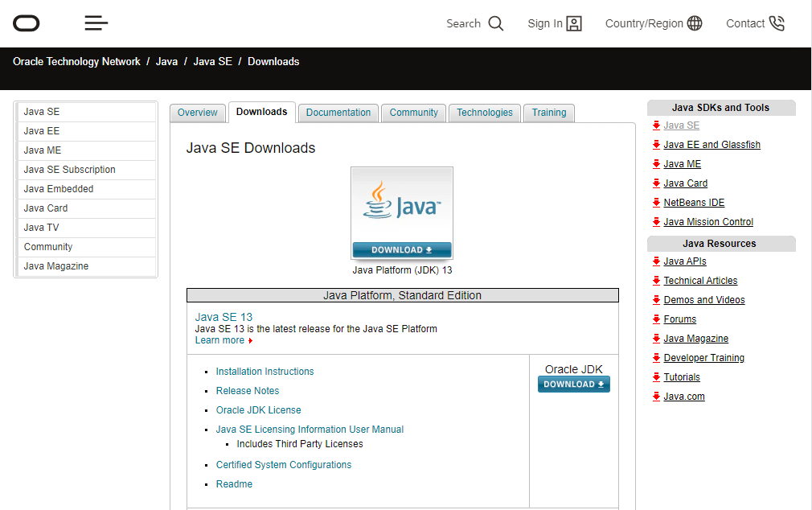This screenshot has width=812, height=510.
Task: Open Certified System Configurations link
Action: pyautogui.click(x=284, y=465)
